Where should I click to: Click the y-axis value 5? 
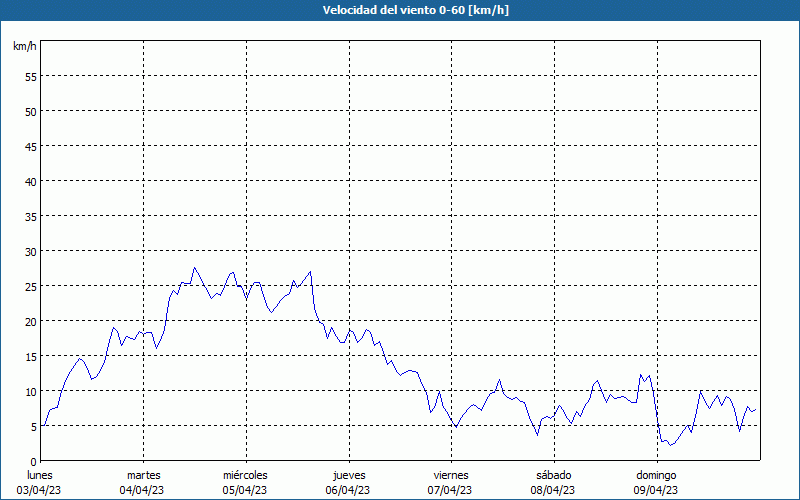coord(34,427)
